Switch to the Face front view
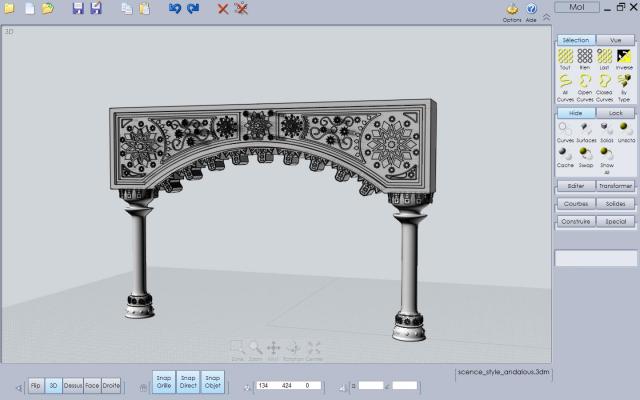 coord(92,385)
